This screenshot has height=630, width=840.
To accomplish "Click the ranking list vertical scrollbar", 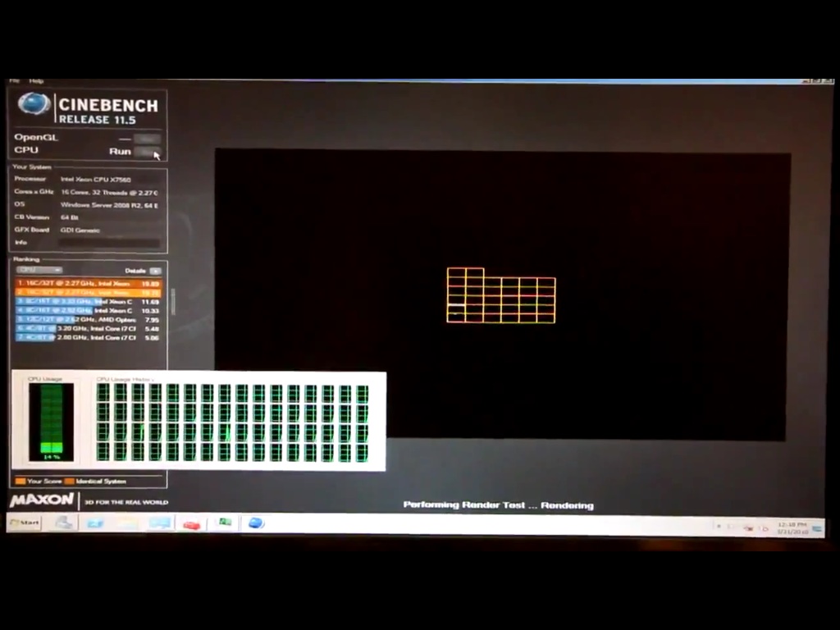I will point(172,302).
